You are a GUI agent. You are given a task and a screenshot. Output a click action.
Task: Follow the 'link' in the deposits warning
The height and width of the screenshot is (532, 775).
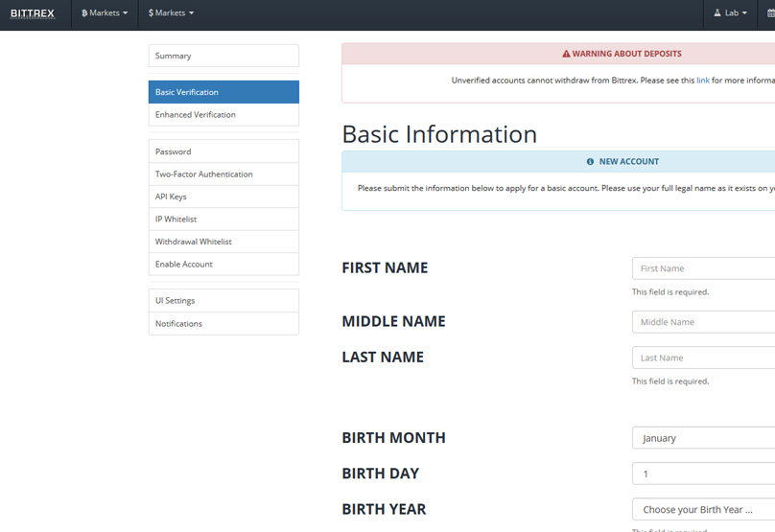(x=703, y=80)
